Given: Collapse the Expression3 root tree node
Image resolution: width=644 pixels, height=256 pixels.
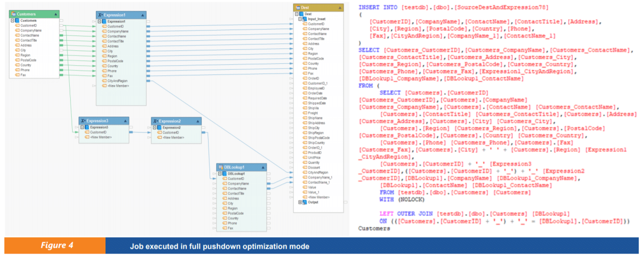Looking at the screenshot, I should [x=81, y=127].
